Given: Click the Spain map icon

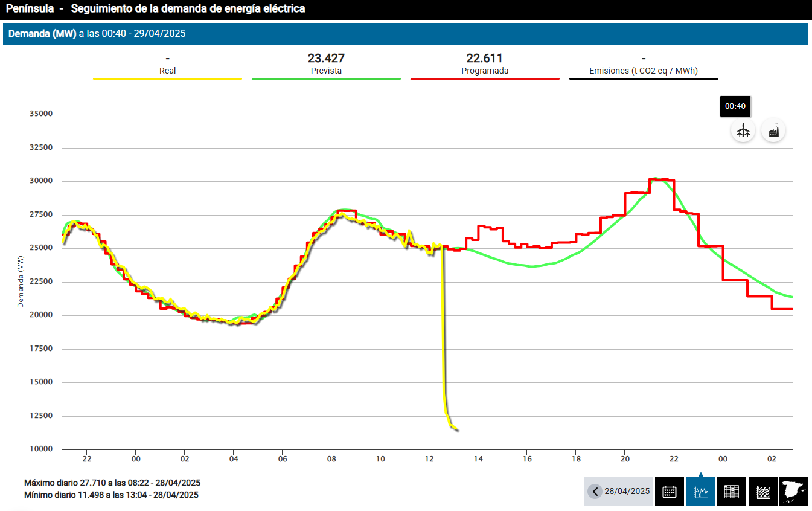Looking at the screenshot, I should (x=794, y=492).
